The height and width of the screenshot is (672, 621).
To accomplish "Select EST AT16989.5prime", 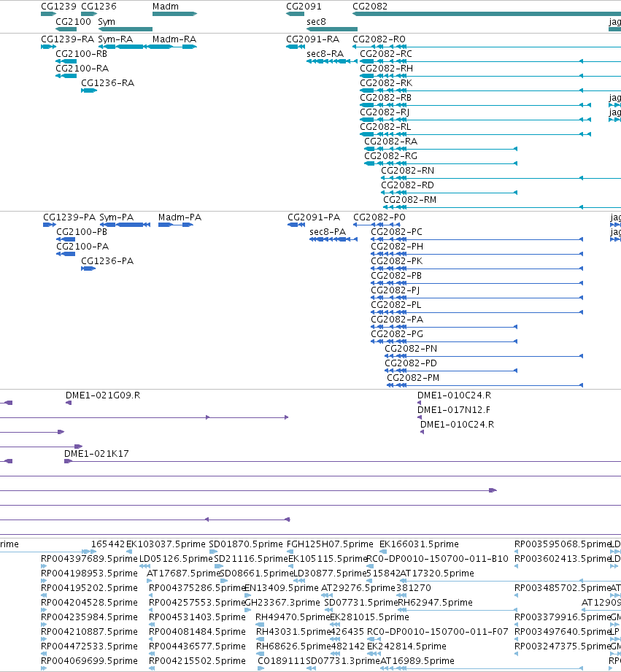I will pyautogui.click(x=417, y=660).
